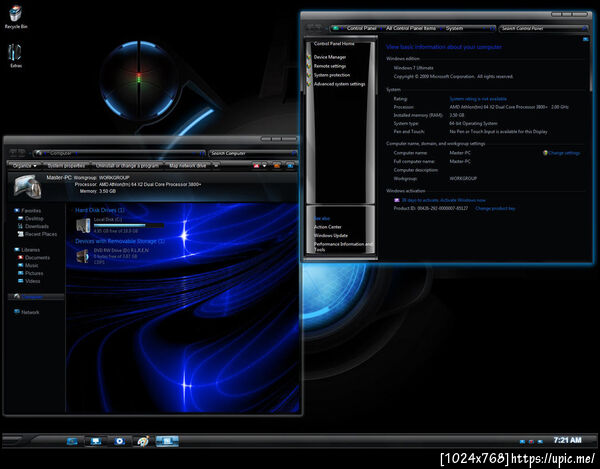Open the Organize dropdown menu
The height and width of the screenshot is (469, 600).
point(25,166)
